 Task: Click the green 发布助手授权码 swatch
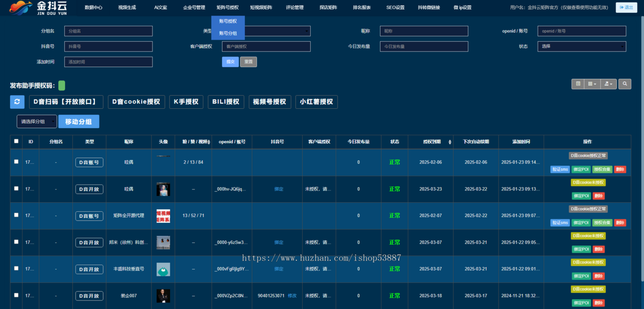tap(62, 85)
